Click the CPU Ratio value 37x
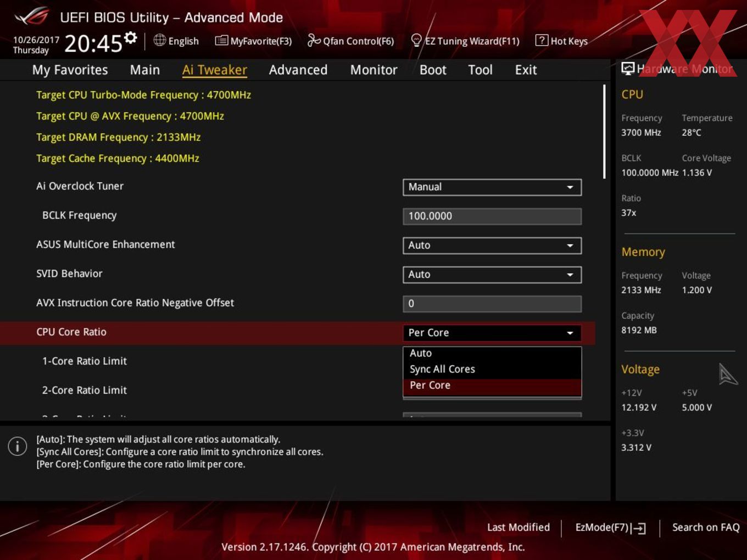Image resolution: width=747 pixels, height=560 pixels. [629, 212]
